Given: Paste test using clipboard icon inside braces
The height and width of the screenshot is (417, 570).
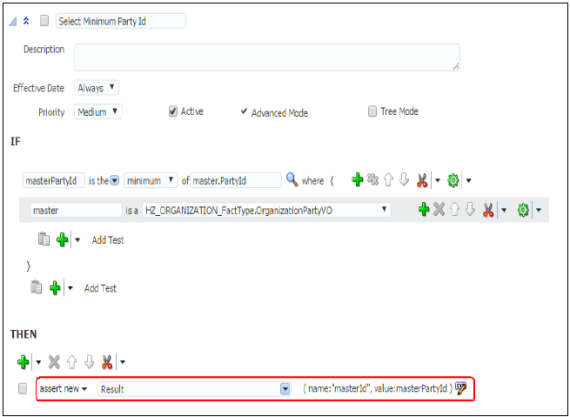Looking at the screenshot, I should tap(44, 239).
